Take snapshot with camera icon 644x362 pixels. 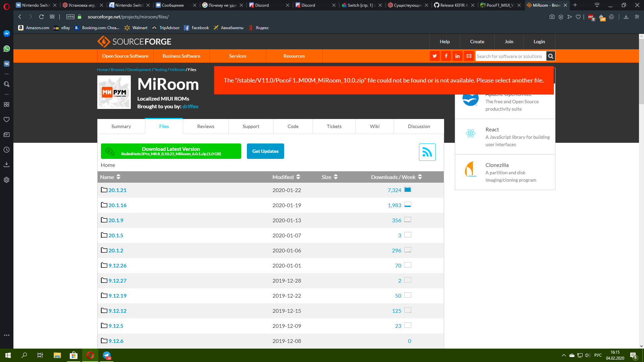552,17
